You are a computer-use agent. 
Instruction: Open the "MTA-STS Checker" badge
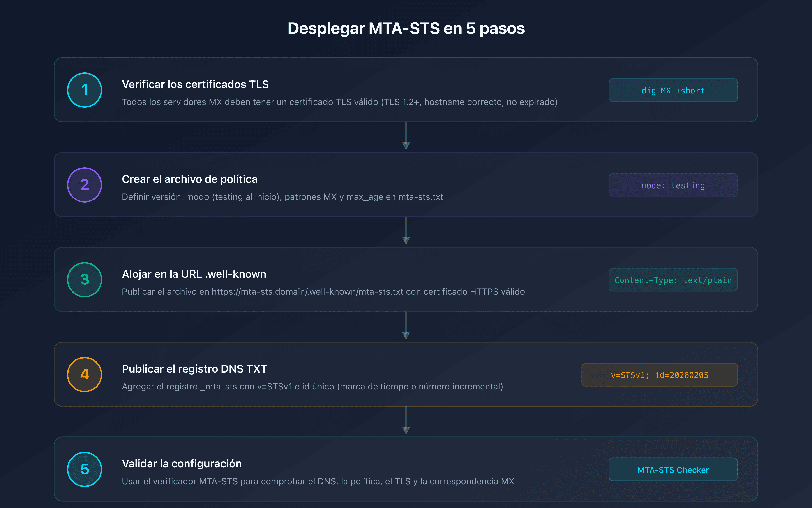[x=673, y=469]
